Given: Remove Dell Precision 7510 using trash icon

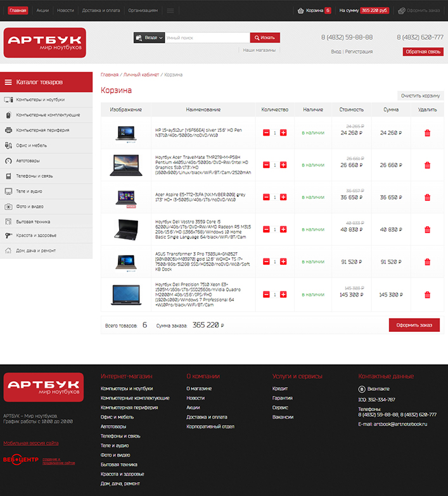Looking at the screenshot, I should coord(427,295).
